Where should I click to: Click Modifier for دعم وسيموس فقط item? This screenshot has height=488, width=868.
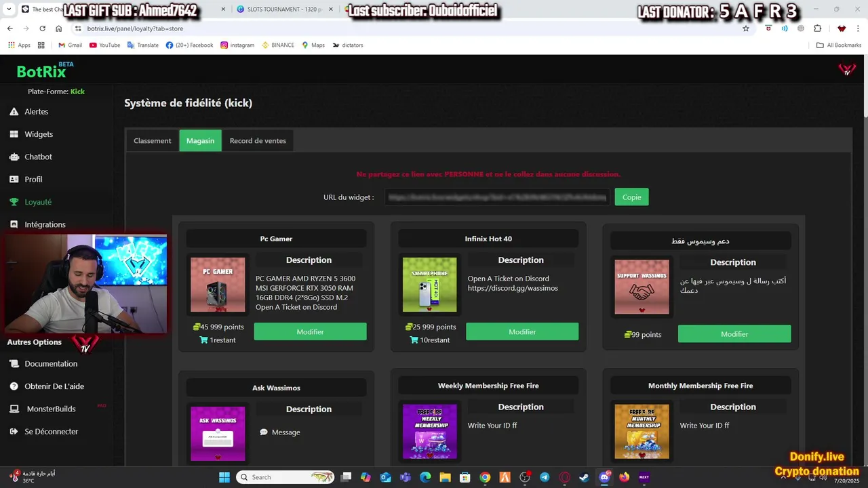tap(734, 334)
